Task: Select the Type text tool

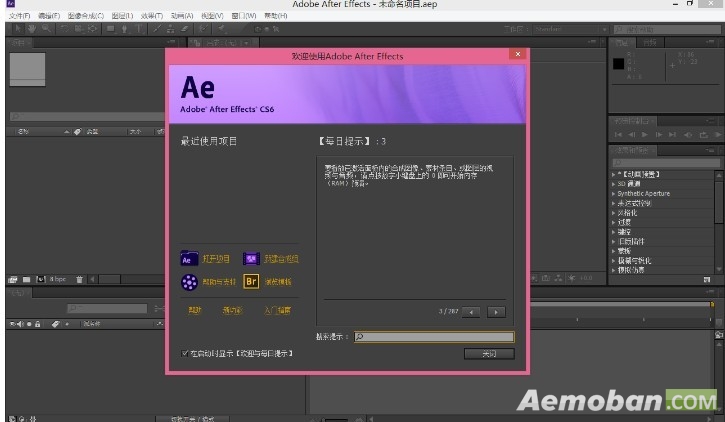Action: click(x=139, y=29)
